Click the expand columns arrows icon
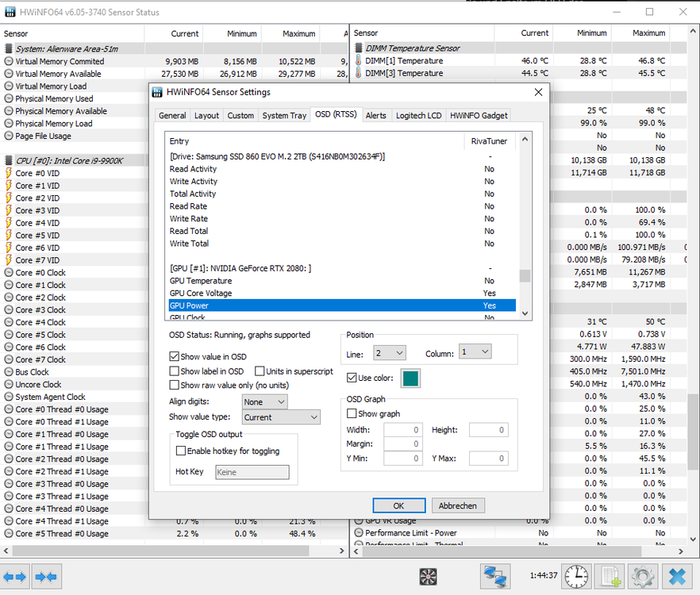 coord(15,576)
